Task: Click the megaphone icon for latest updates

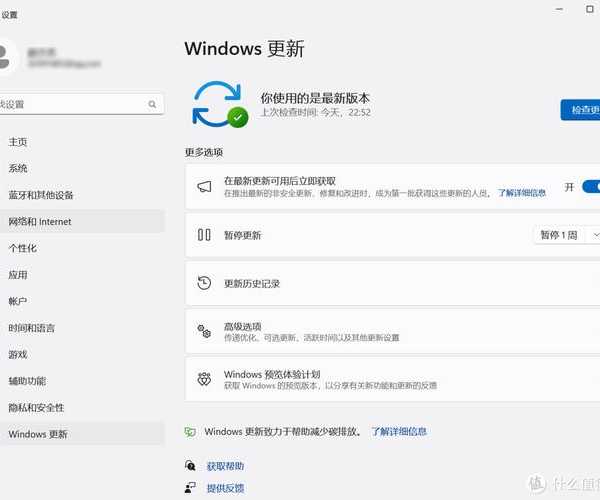Action: [204, 187]
